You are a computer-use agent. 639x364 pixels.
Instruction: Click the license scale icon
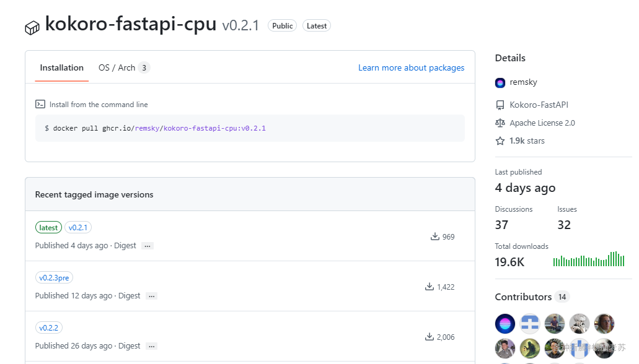tap(500, 123)
